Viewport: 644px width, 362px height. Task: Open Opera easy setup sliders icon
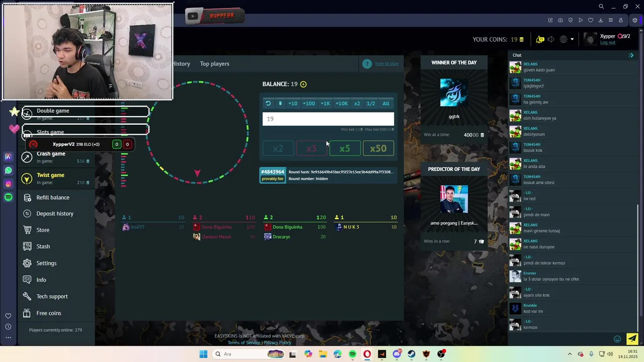(611, 20)
